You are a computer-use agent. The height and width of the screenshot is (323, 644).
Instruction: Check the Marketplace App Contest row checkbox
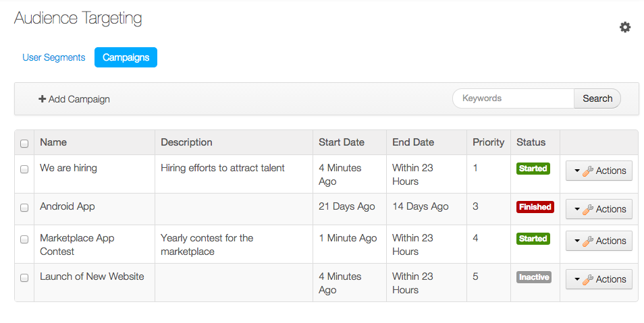(x=24, y=239)
